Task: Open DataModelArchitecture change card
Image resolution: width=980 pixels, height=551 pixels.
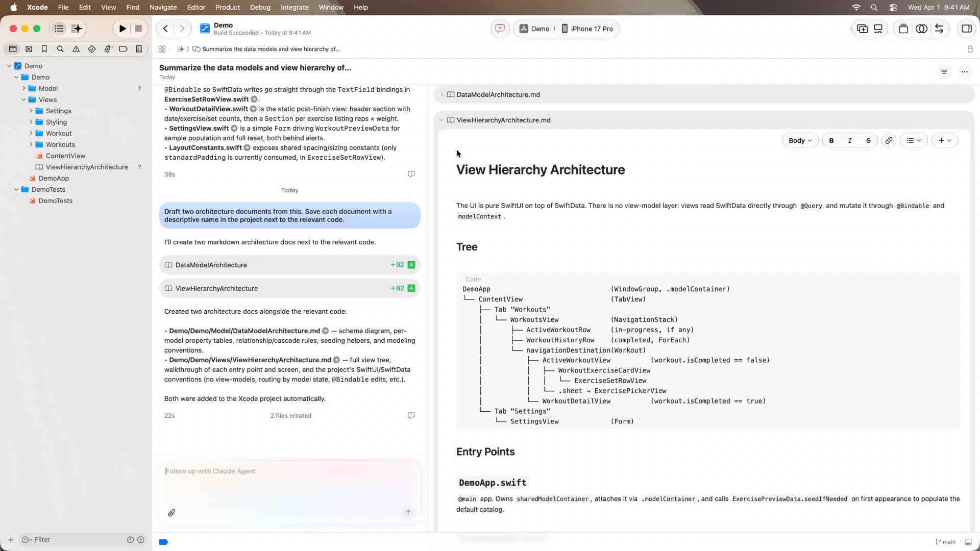Action: (x=289, y=265)
